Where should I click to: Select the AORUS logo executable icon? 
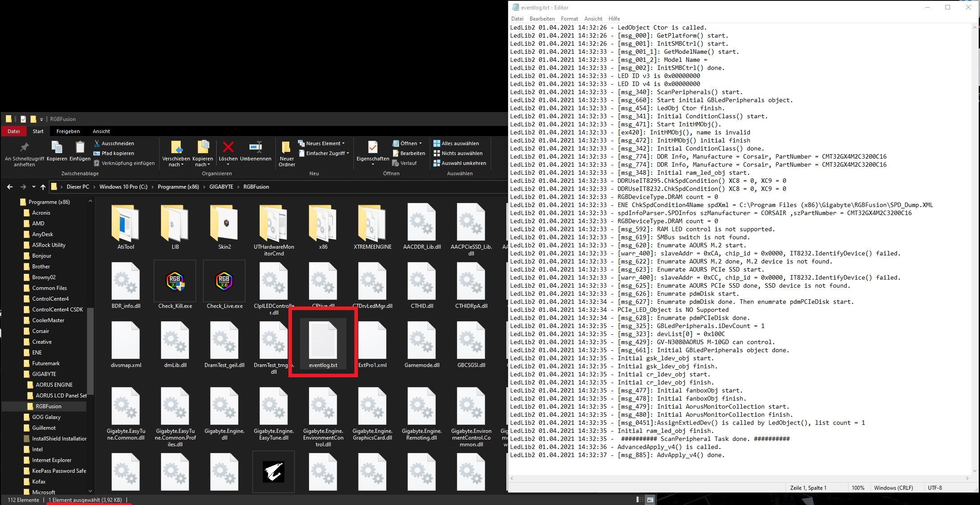274,472
